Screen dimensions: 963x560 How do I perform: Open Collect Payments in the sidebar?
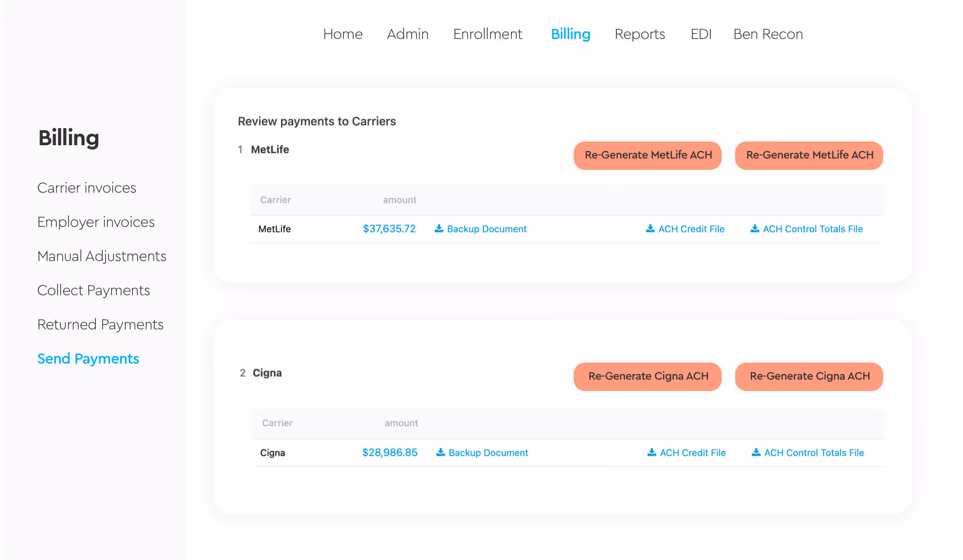94,290
